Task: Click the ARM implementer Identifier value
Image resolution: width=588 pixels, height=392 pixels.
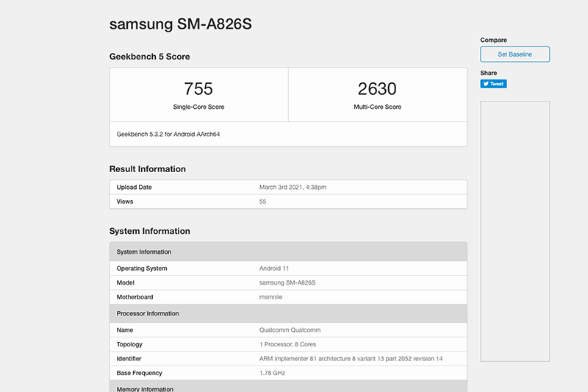Action: (351, 358)
